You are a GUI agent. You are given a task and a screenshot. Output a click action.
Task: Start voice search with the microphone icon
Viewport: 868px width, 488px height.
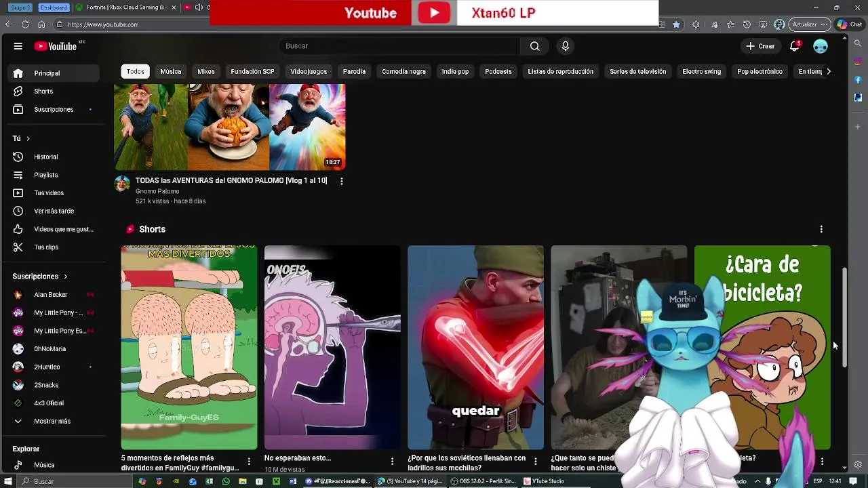coord(566,46)
